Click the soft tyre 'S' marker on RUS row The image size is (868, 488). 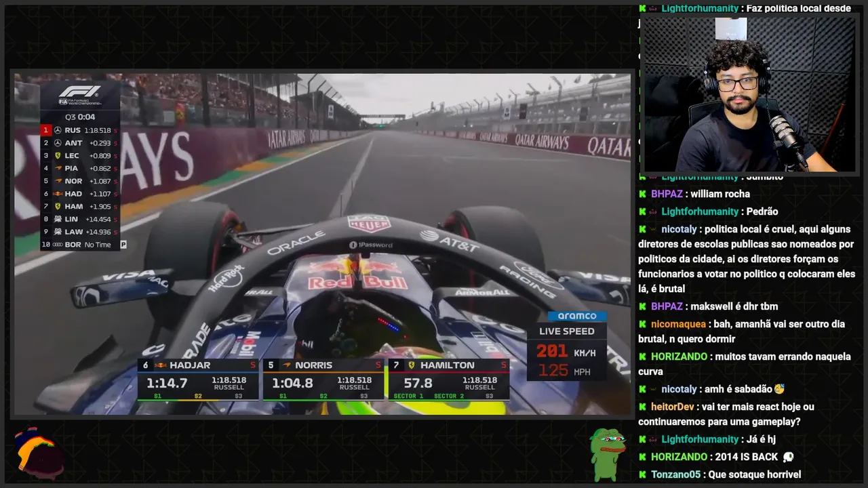point(115,130)
